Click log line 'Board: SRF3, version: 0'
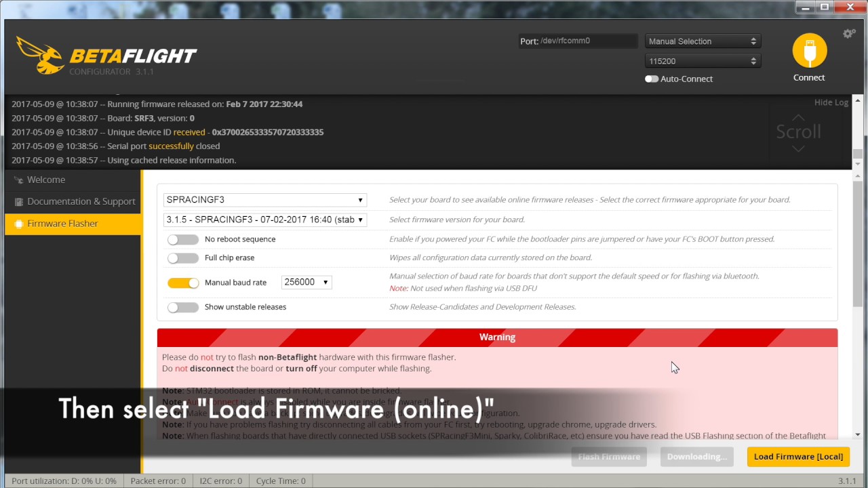This screenshot has height=488, width=868. pyautogui.click(x=103, y=118)
